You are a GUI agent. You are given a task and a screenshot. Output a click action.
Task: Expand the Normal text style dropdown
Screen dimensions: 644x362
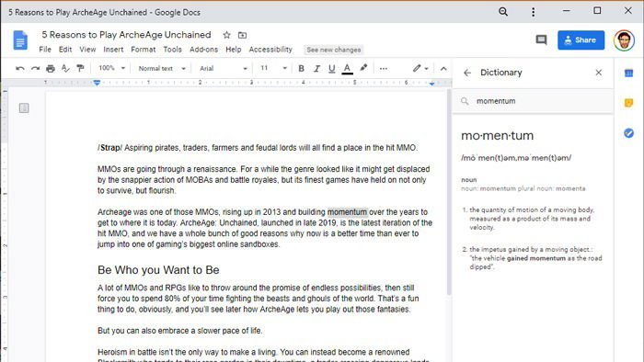point(162,69)
